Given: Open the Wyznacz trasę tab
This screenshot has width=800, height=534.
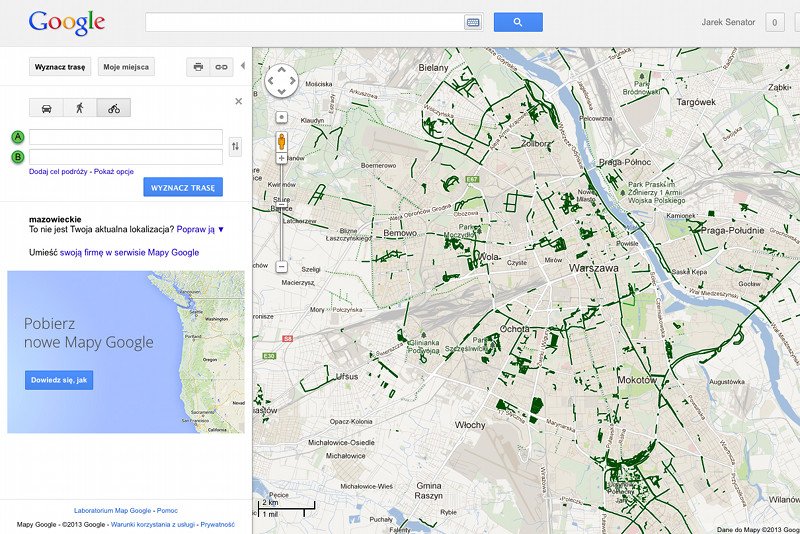Looking at the screenshot, I should 59,67.
